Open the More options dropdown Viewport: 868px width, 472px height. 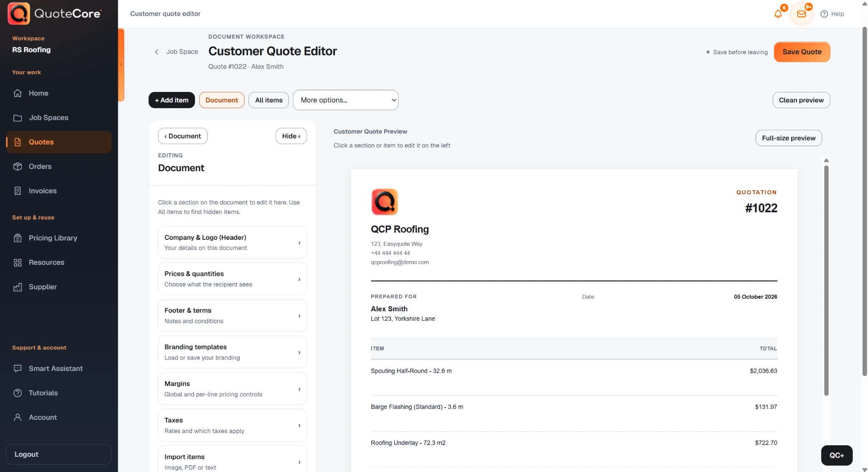pos(345,100)
